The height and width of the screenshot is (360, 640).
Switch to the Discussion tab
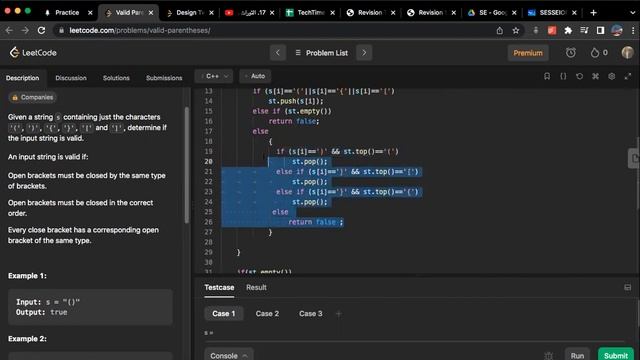tap(71, 78)
